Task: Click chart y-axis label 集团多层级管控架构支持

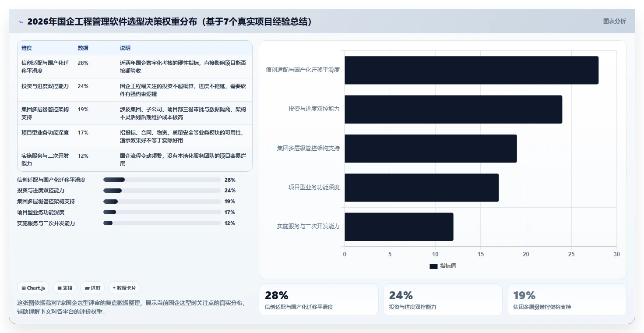Action: [308, 148]
